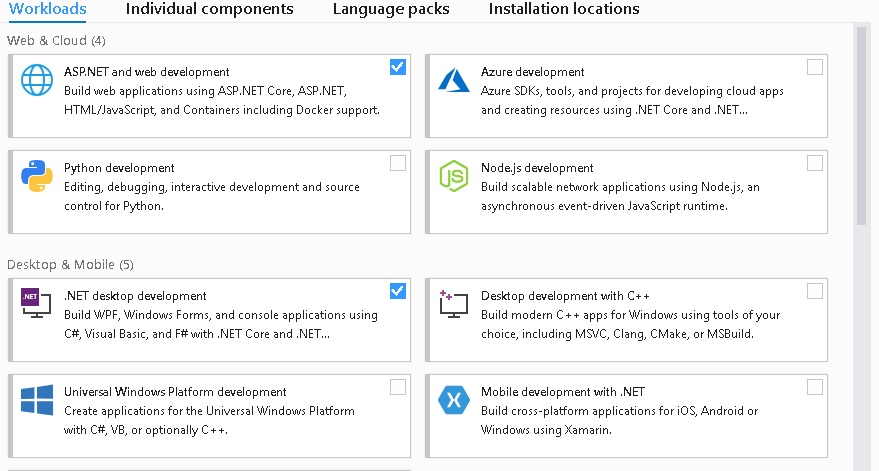Viewport: 879px width, 471px height.
Task: Click 'Build modern C++ apps' description text
Action: tap(631, 324)
